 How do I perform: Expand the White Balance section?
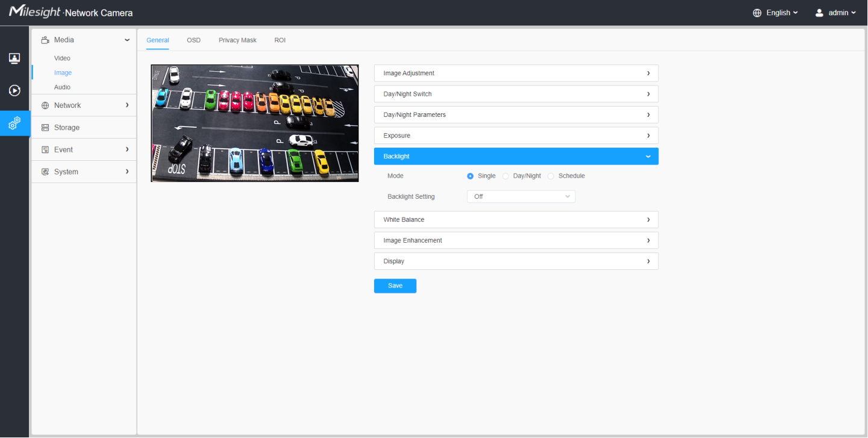pyautogui.click(x=516, y=220)
